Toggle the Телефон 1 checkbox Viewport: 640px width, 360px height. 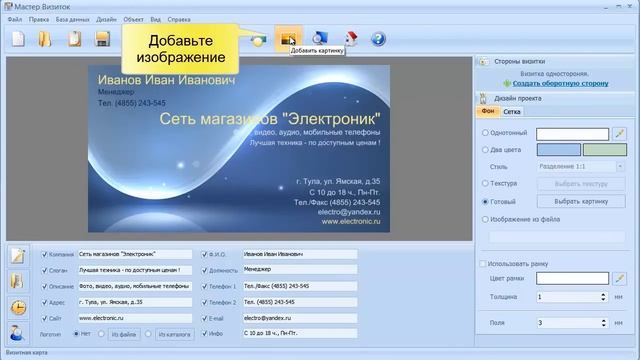(204, 287)
